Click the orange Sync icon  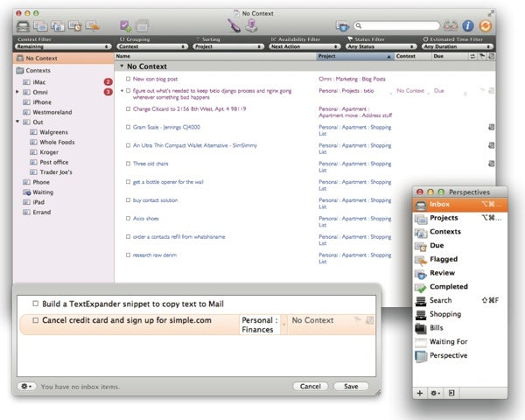(486, 25)
